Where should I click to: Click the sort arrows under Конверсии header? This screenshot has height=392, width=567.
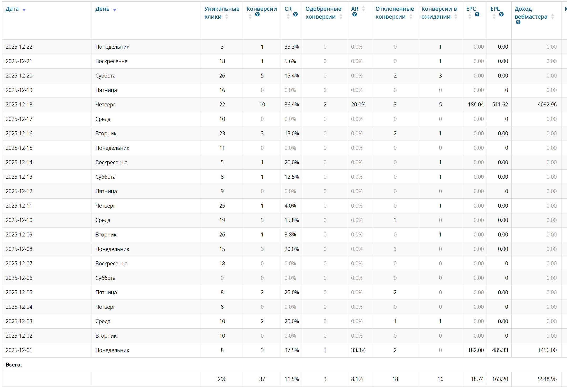(x=250, y=17)
